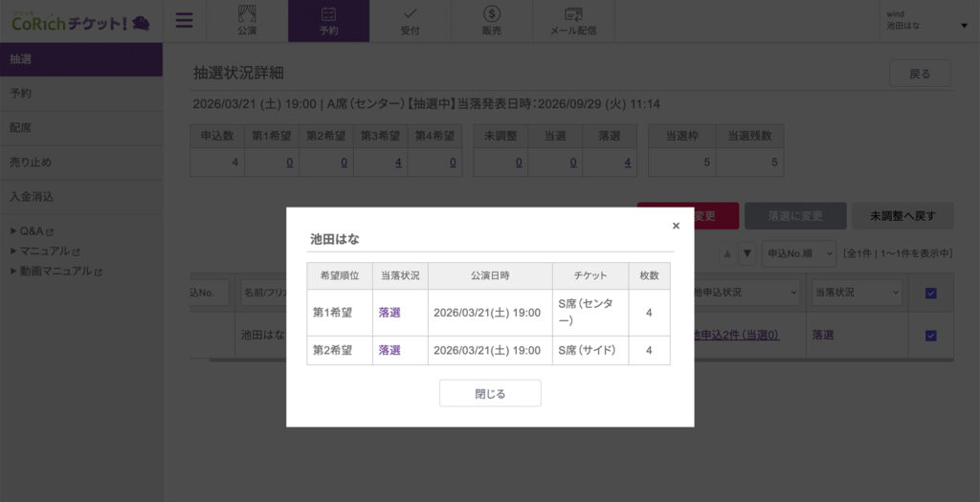Open the wind 池田はな account dropdown
The width and height of the screenshot is (980, 502).
click(x=924, y=20)
